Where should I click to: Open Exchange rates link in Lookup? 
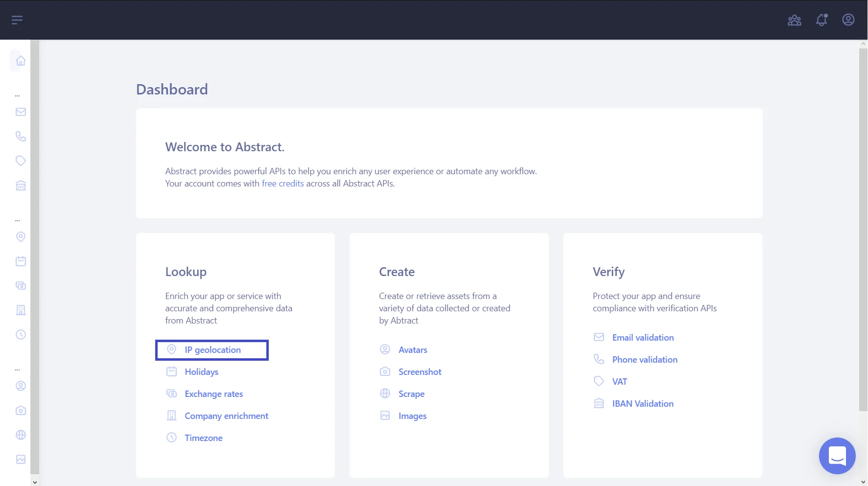point(213,394)
